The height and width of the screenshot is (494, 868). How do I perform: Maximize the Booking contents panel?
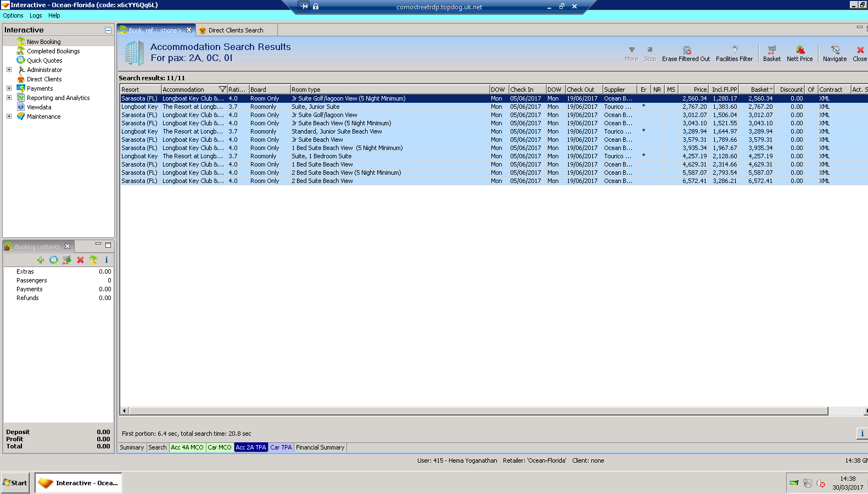click(x=108, y=245)
